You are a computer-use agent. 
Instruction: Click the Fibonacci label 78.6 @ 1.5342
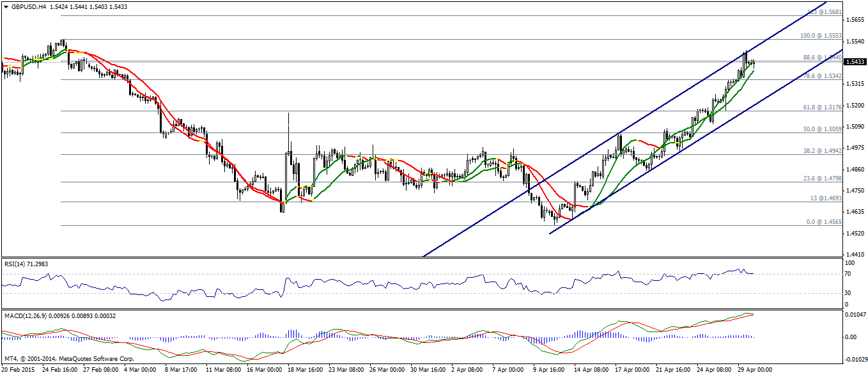point(821,76)
